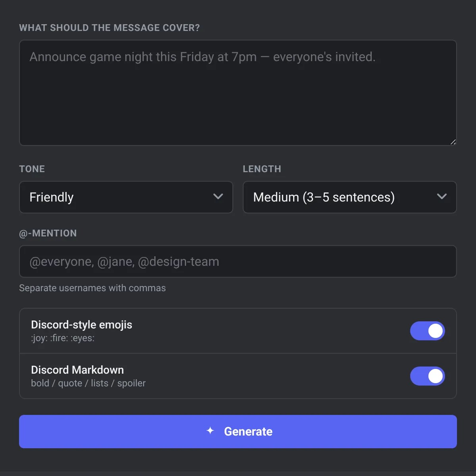Click the "Separate usernames with commas" hint

[x=92, y=288]
